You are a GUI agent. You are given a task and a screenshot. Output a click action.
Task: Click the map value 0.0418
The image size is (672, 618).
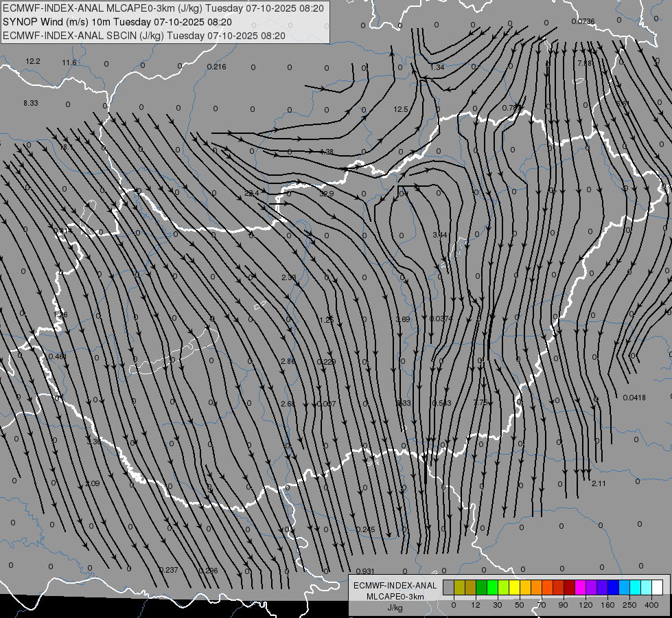[634, 398]
